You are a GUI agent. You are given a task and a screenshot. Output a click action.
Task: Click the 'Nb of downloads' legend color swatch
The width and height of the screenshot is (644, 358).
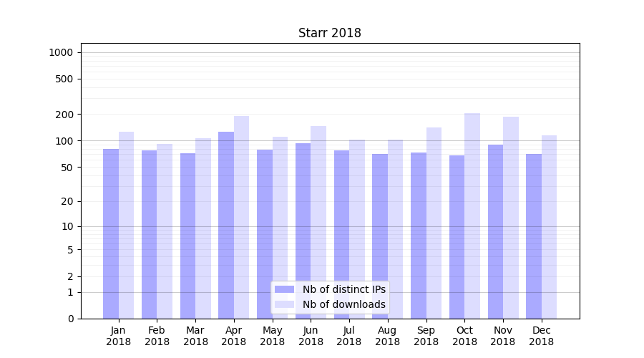click(284, 304)
